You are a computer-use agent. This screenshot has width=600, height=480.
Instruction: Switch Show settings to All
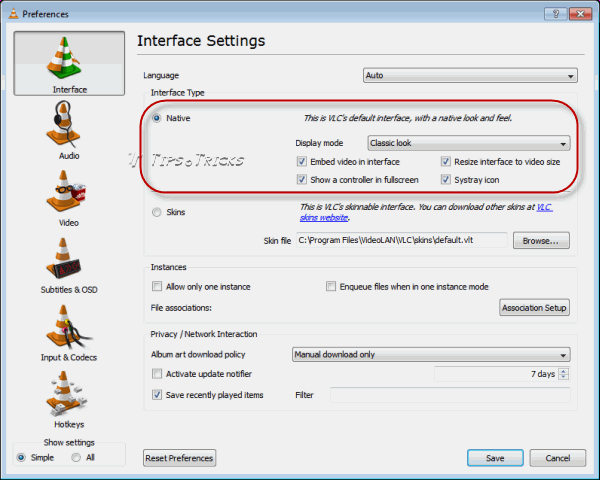pyautogui.click(x=76, y=457)
